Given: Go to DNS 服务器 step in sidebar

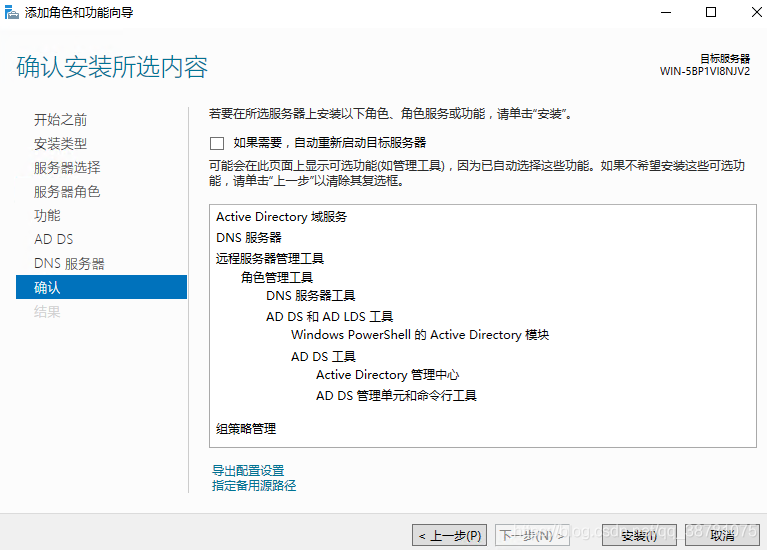Looking at the screenshot, I should (69, 263).
